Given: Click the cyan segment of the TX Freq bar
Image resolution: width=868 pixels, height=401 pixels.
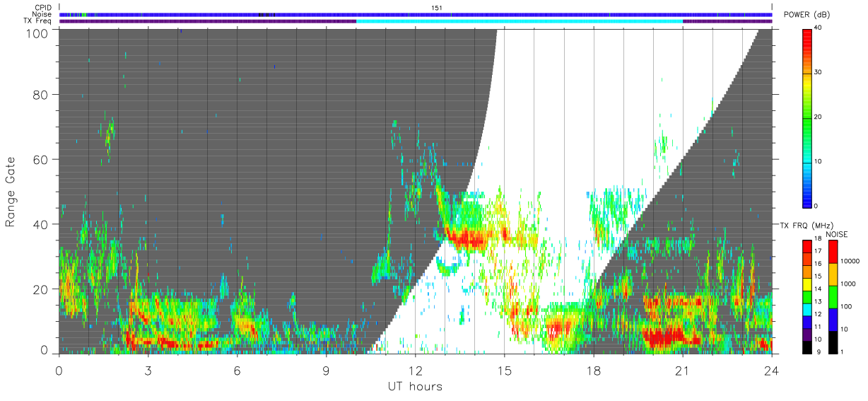Looking at the screenshot, I should 520,21.
